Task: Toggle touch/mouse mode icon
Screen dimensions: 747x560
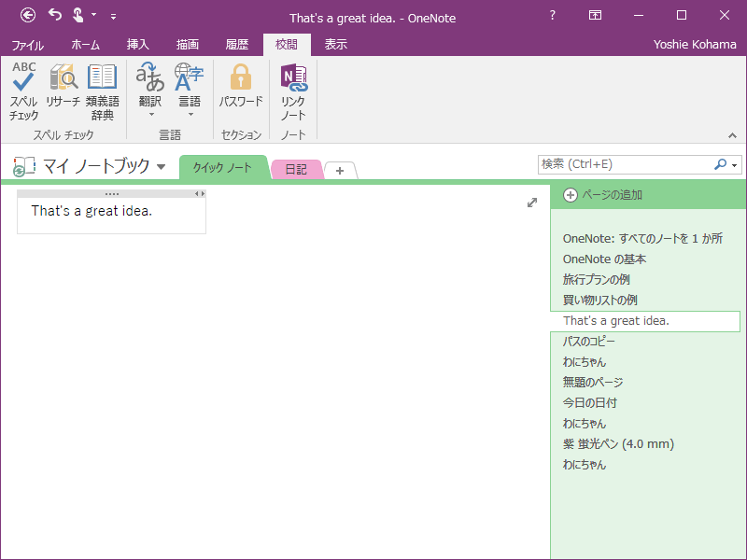Action: pos(78,15)
